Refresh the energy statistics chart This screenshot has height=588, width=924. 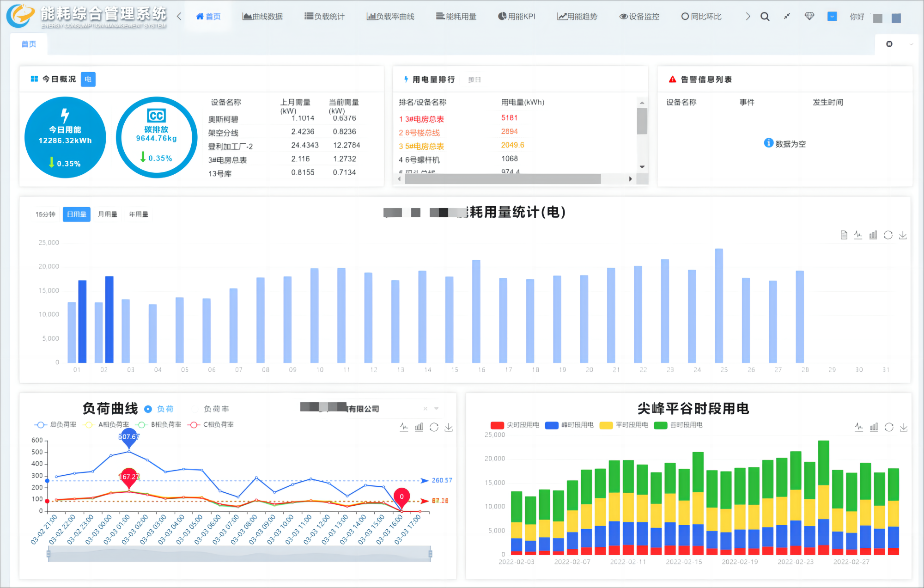point(888,235)
